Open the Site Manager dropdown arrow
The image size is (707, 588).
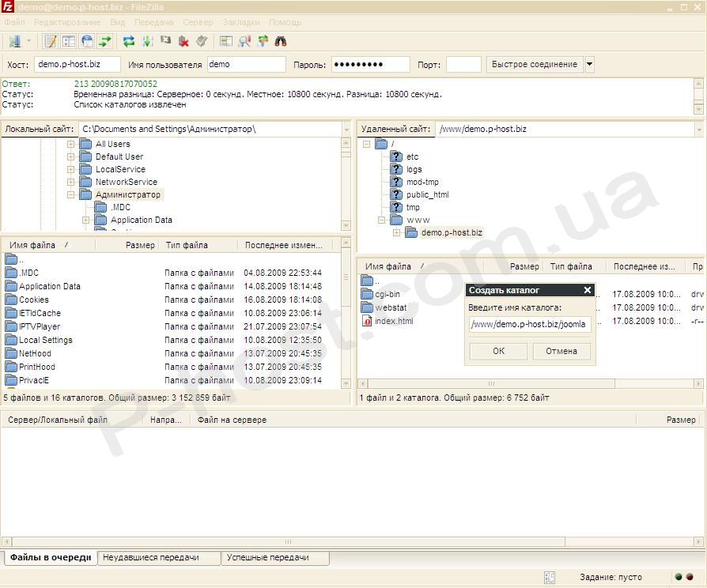pos(28,41)
